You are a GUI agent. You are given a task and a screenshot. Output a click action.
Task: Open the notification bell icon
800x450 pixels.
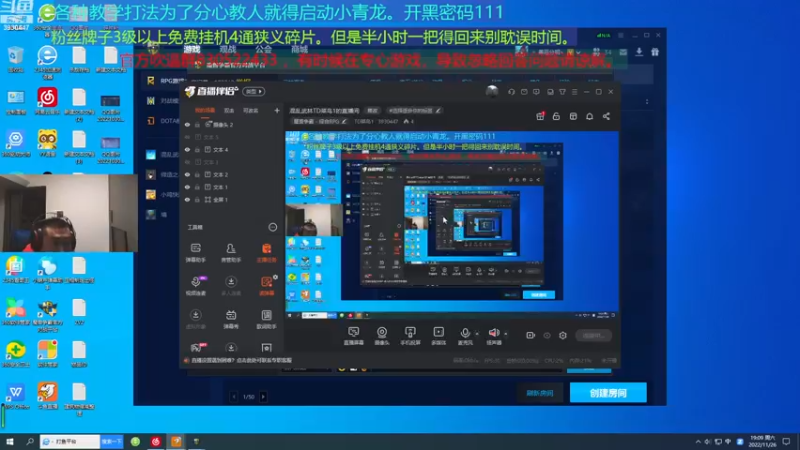tap(589, 116)
